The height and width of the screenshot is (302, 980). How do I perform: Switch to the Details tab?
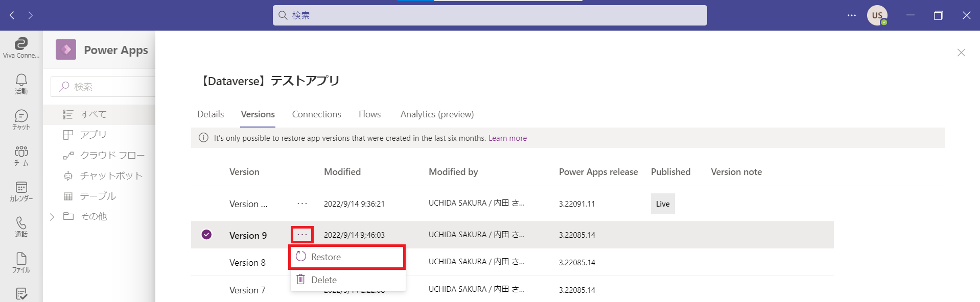tap(211, 114)
